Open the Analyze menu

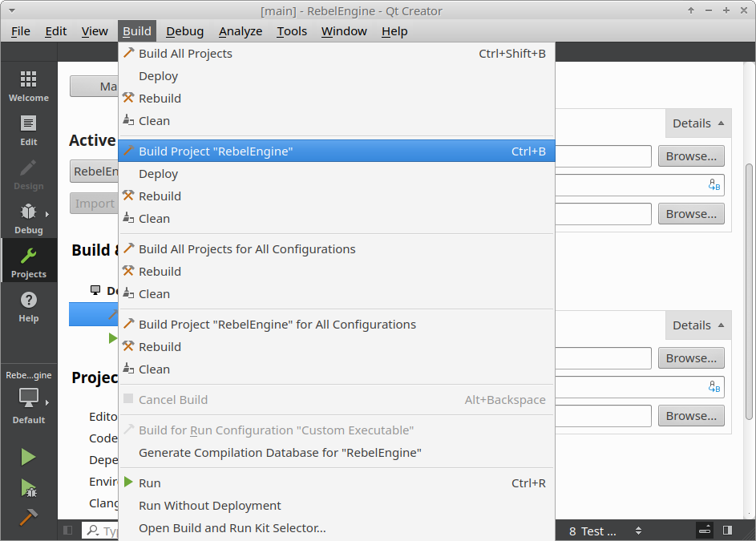pyautogui.click(x=241, y=31)
